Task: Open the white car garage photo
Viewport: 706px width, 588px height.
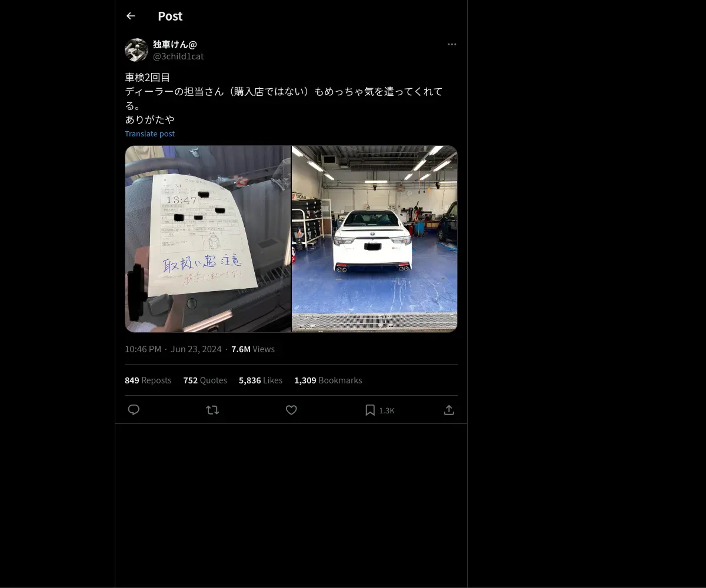Action: (375, 239)
